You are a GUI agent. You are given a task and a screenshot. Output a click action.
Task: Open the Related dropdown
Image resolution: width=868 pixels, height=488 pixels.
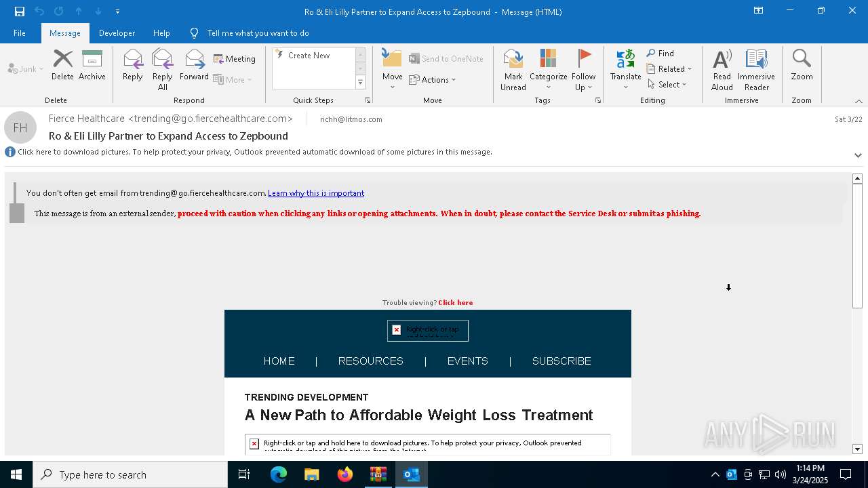[669, 69]
